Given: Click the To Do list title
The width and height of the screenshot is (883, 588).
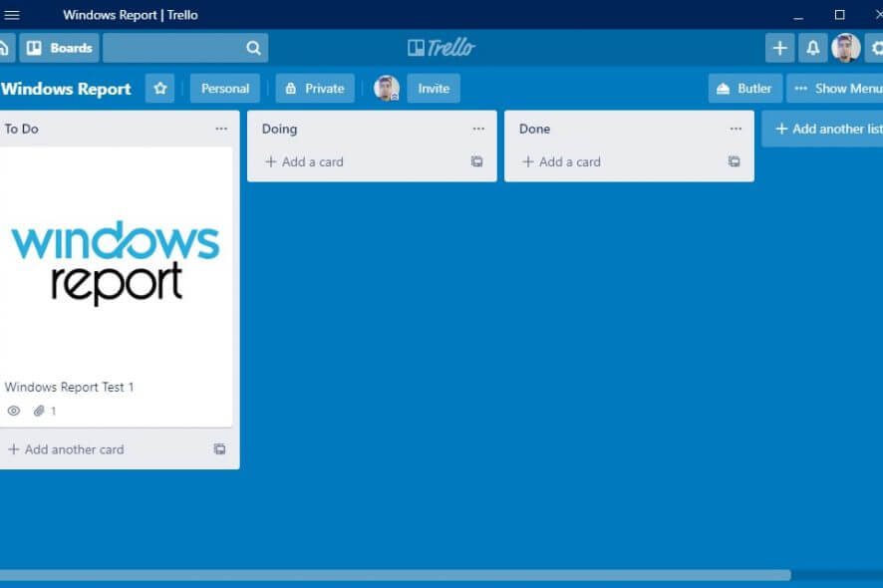Looking at the screenshot, I should [22, 129].
